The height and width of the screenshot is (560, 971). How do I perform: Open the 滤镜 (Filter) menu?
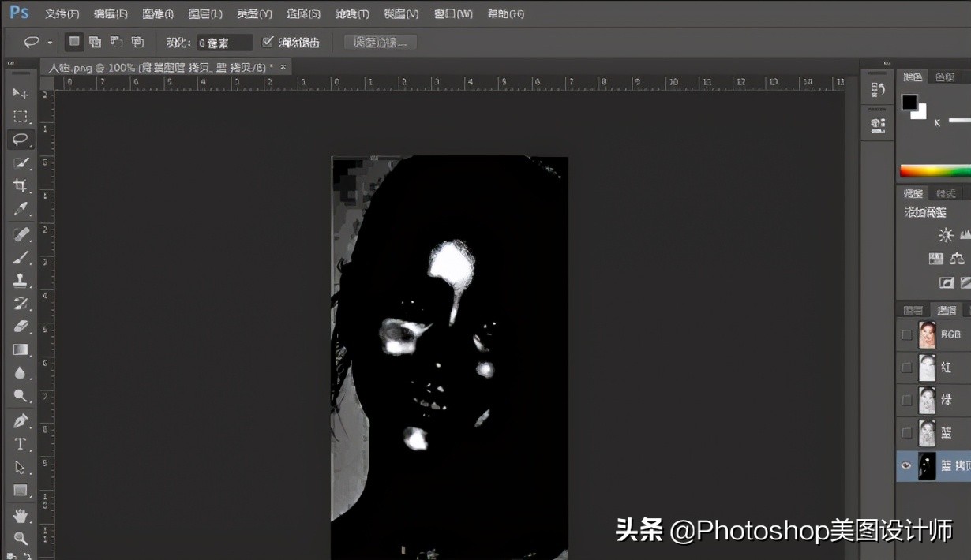(352, 13)
